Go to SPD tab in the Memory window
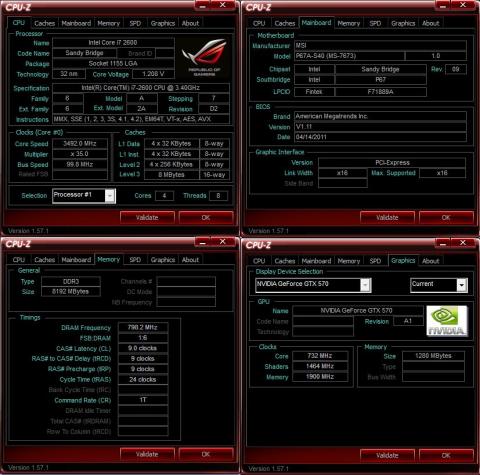 click(135, 260)
